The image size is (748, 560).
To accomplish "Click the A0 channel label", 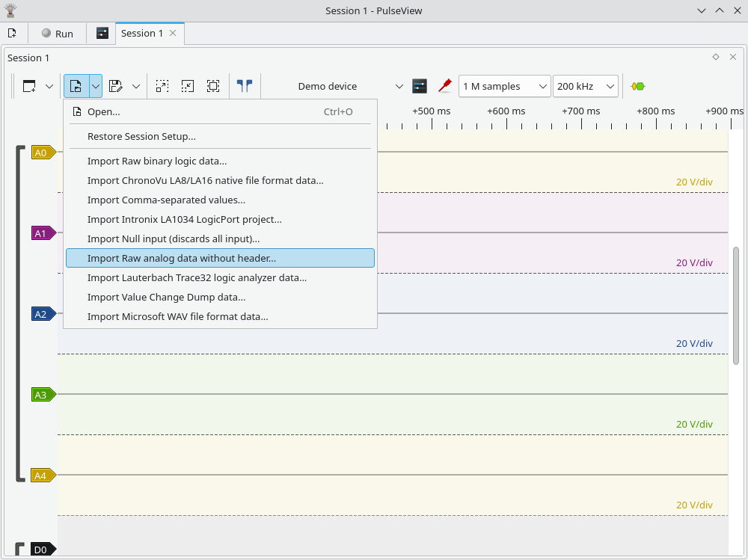I will [x=43, y=153].
